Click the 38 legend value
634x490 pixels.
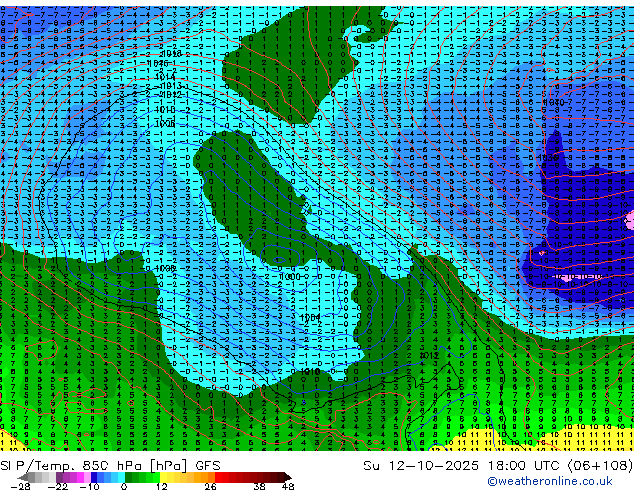pyautogui.click(x=260, y=486)
